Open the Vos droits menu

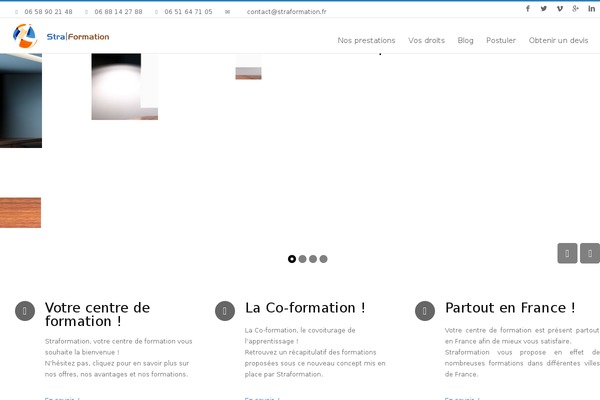click(x=426, y=40)
